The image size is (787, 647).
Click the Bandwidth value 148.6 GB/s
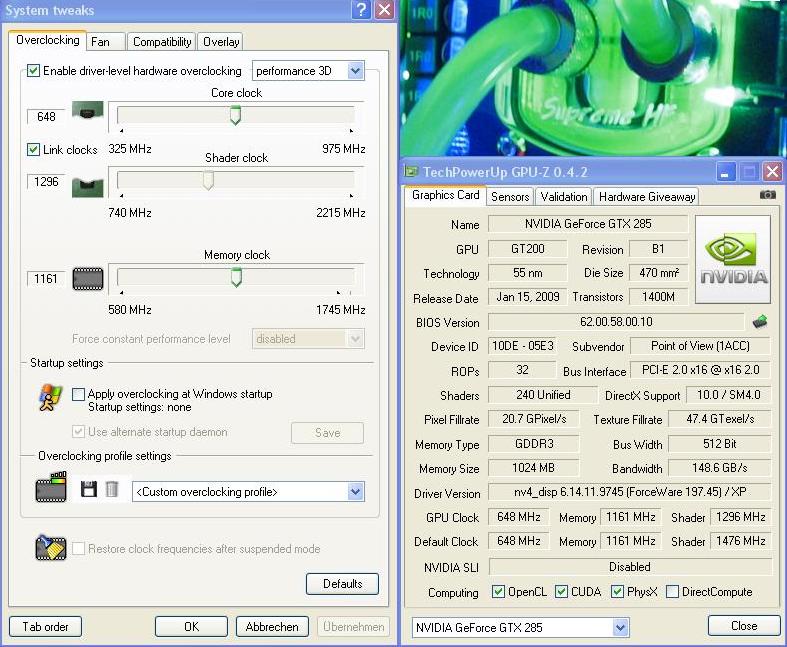[x=719, y=468]
